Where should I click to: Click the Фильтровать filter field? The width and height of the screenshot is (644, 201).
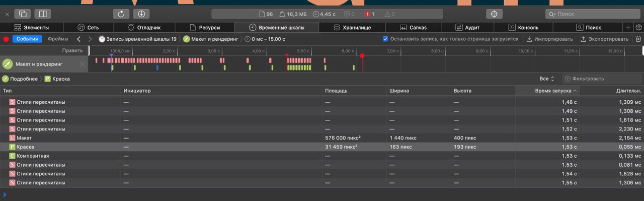pyautogui.click(x=602, y=79)
